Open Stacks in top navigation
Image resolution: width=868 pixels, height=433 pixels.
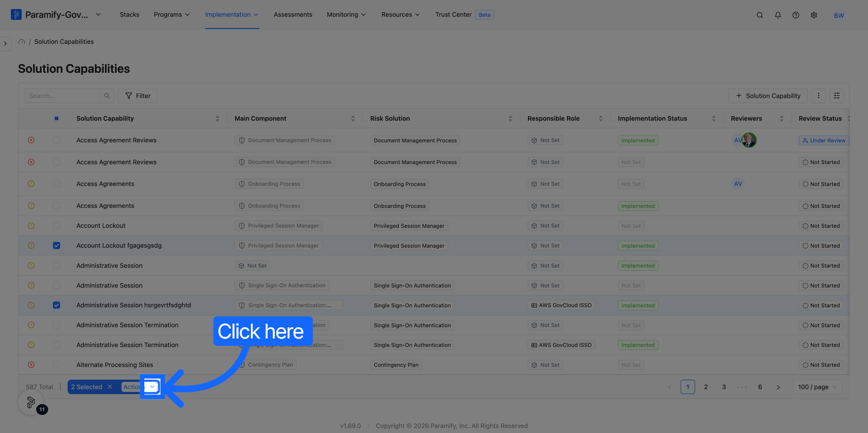tap(129, 14)
